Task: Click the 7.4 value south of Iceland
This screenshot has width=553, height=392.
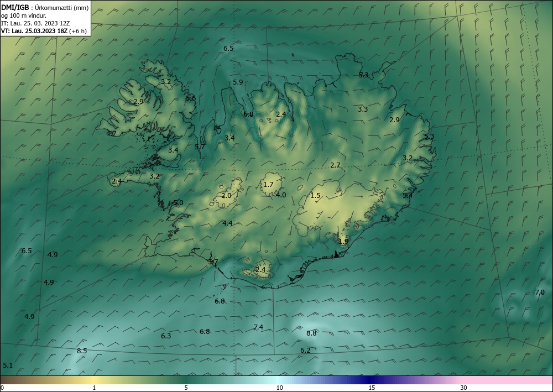Action: click(258, 327)
